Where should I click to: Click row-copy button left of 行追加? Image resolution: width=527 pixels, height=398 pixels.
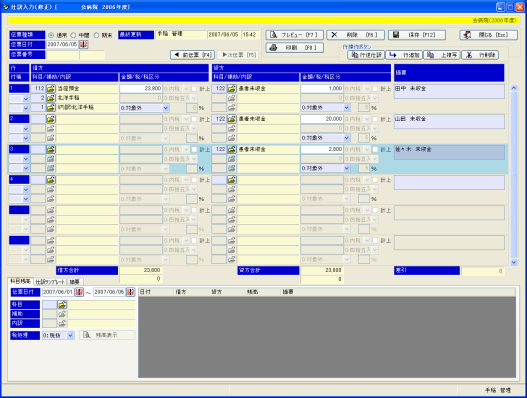366,55
